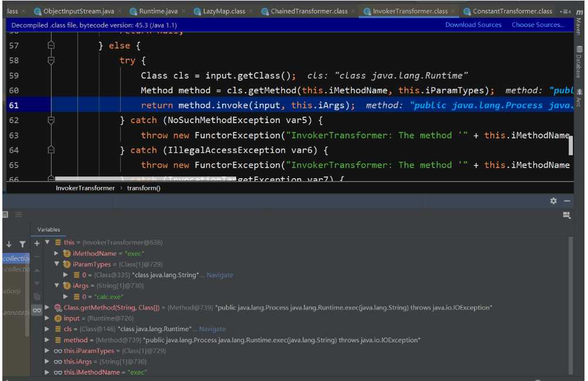Toggle show watches glasses icon
This screenshot has width=588, height=381.
click(37, 310)
